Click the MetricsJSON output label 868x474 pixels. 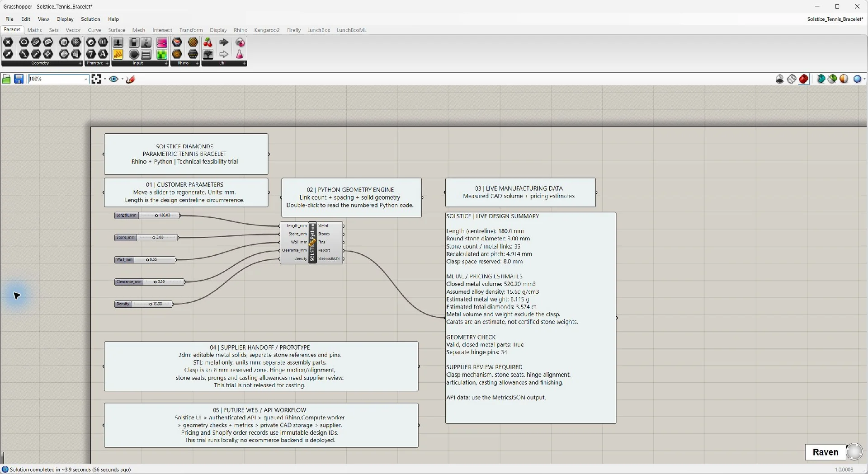pyautogui.click(x=329, y=259)
